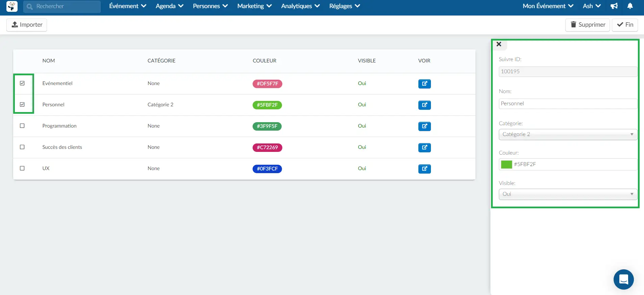The height and width of the screenshot is (295, 644).
Task: Click the VOIR column header
Action: [424, 61]
